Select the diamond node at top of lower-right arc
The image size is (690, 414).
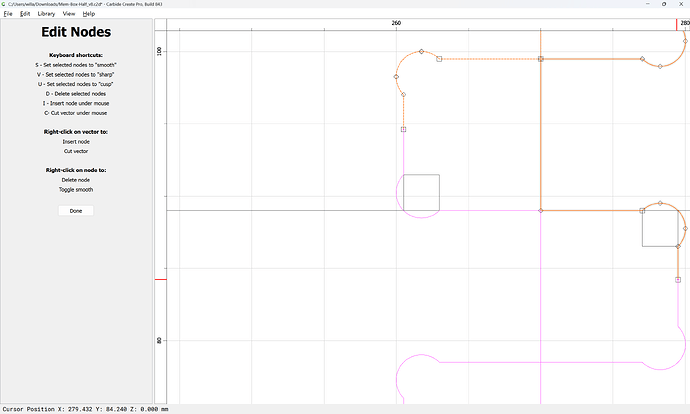660,203
